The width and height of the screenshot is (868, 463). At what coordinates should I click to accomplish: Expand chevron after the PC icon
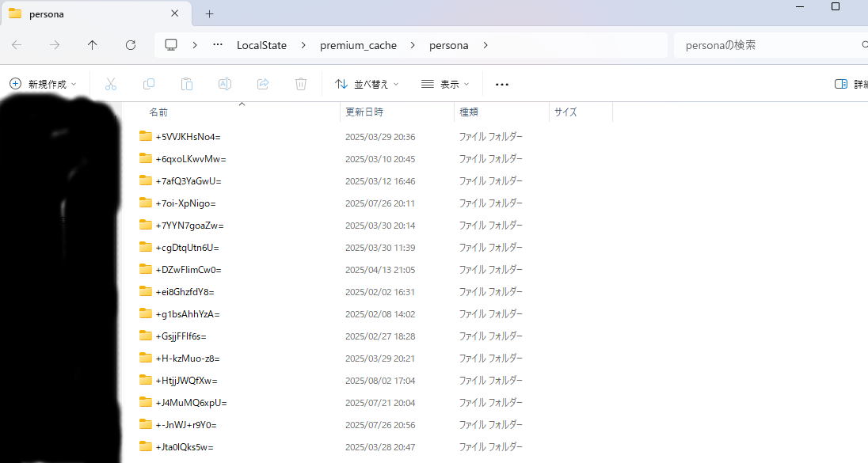(195, 45)
